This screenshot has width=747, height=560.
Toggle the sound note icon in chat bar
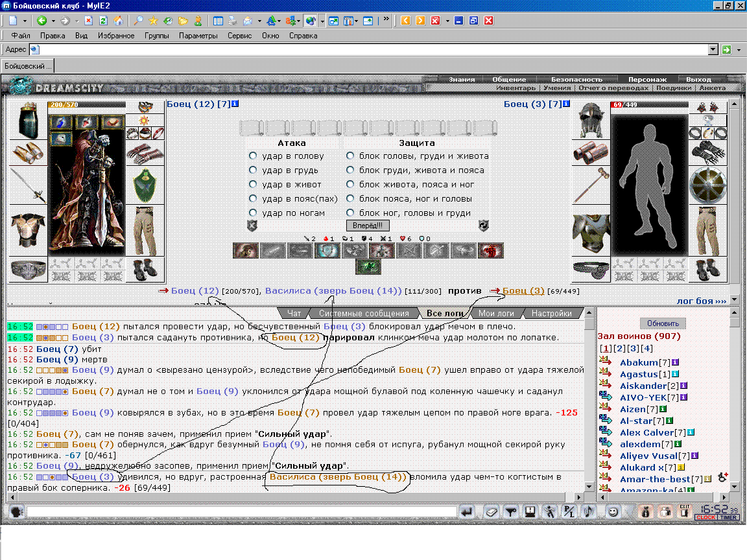[588, 512]
